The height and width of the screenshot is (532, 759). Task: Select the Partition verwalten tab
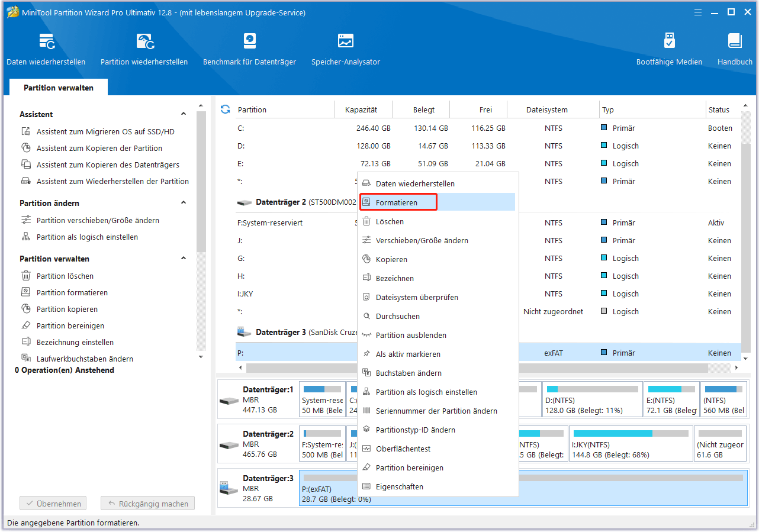click(59, 88)
